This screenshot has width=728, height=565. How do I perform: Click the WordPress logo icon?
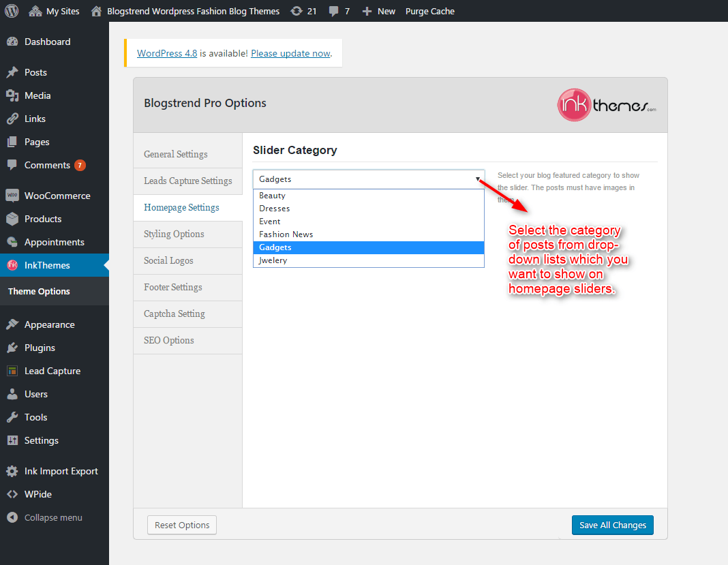[x=12, y=11]
